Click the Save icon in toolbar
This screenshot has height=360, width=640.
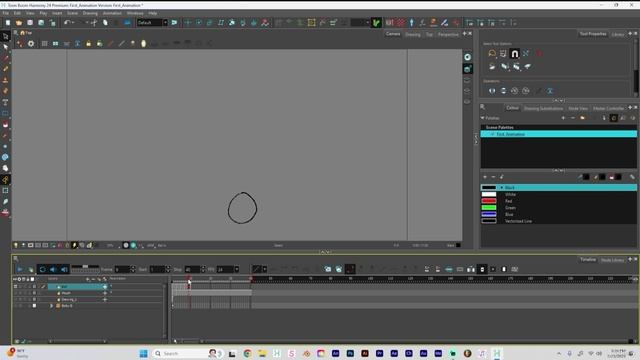pos(30,23)
